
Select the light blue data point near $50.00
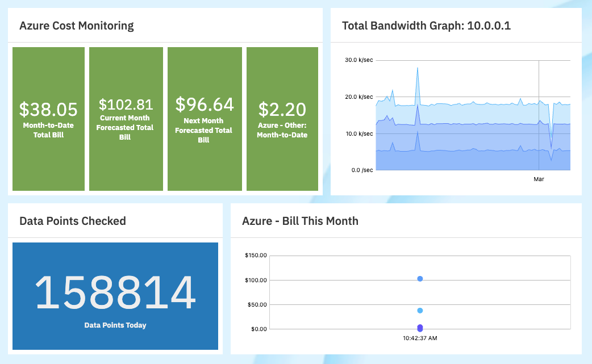pos(420,311)
